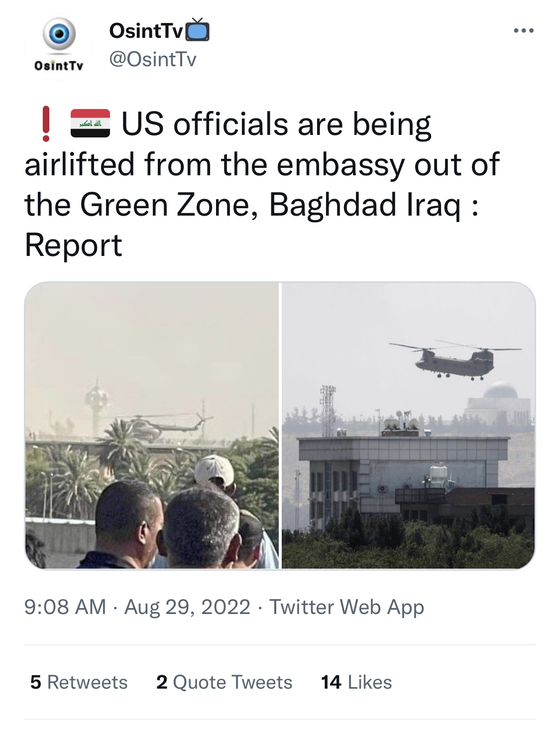The width and height of the screenshot is (560, 734).
Task: Click the red exclamation mark emoji
Action: 46,124
